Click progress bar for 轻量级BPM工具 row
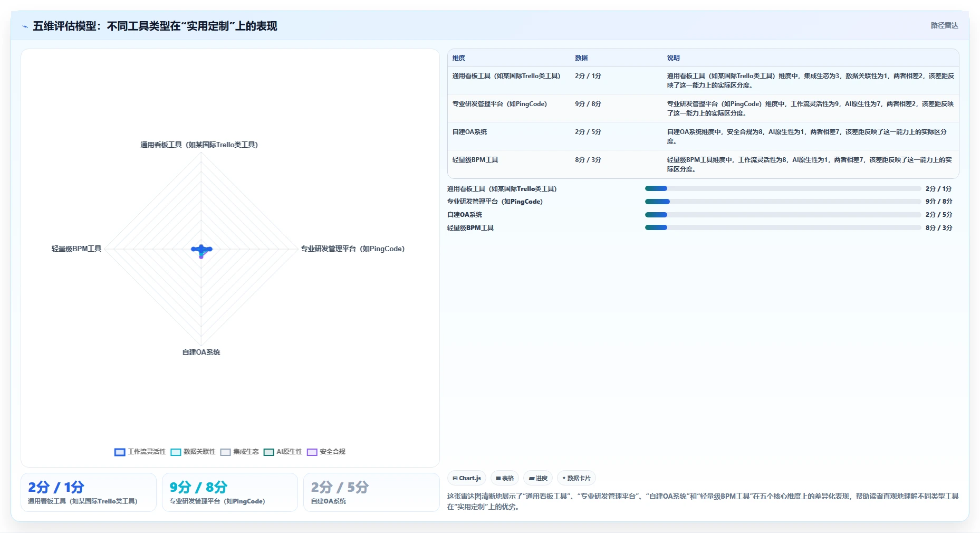The image size is (980, 533). tap(783, 227)
